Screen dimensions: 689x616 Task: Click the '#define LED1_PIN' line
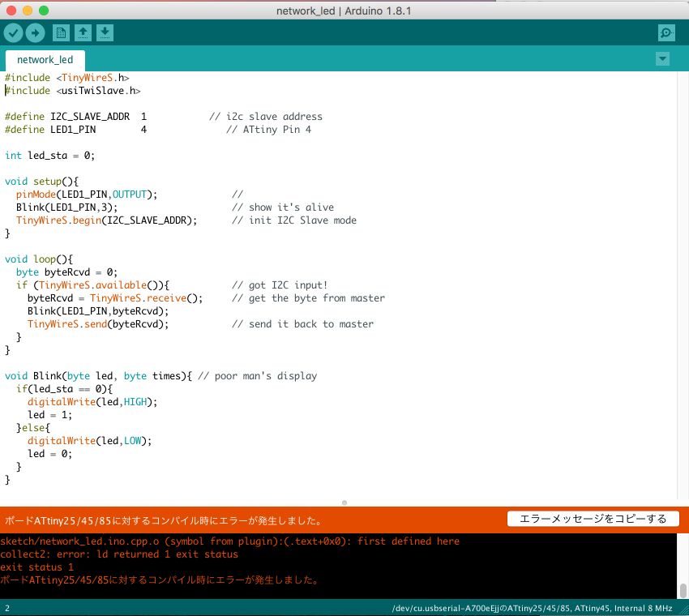[75, 130]
